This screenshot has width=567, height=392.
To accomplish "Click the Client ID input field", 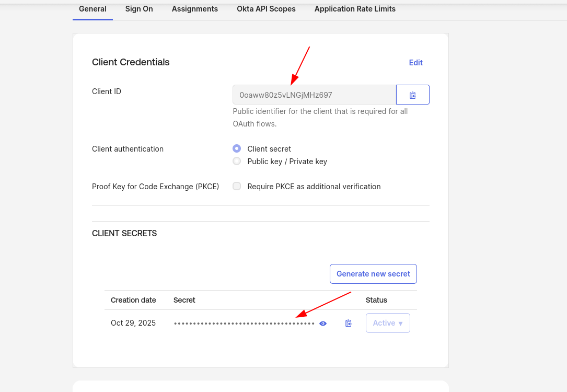I will pos(314,95).
